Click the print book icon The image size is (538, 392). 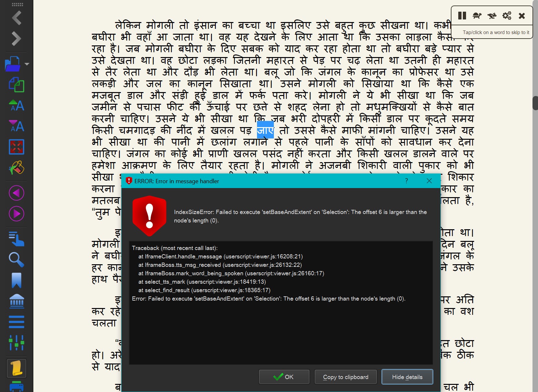tap(17, 387)
